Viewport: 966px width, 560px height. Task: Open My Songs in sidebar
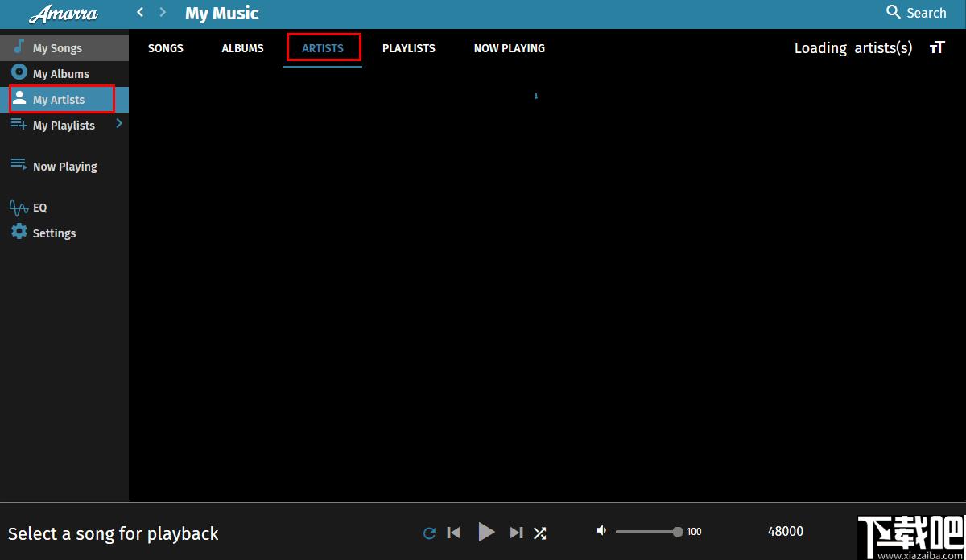(x=64, y=48)
